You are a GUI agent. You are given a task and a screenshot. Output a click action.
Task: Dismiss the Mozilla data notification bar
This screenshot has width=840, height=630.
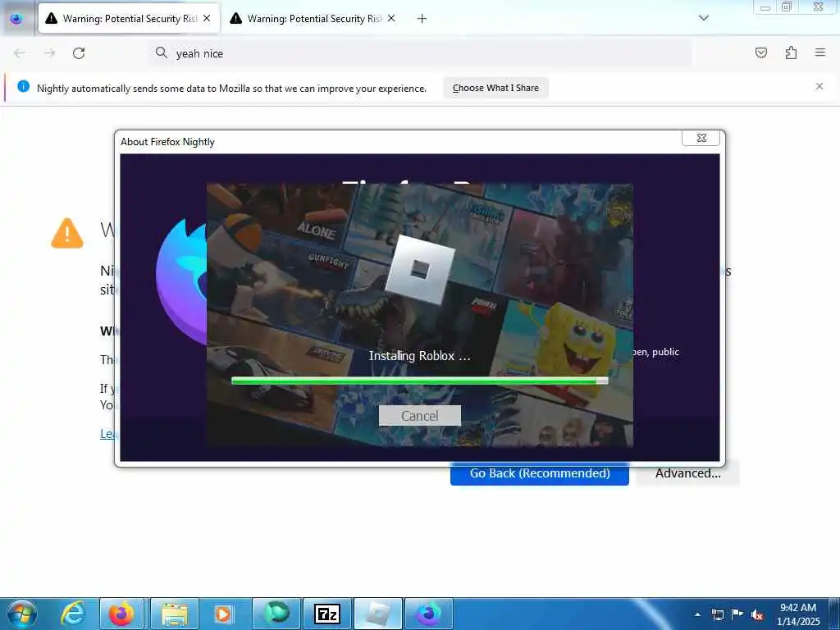[x=819, y=86]
